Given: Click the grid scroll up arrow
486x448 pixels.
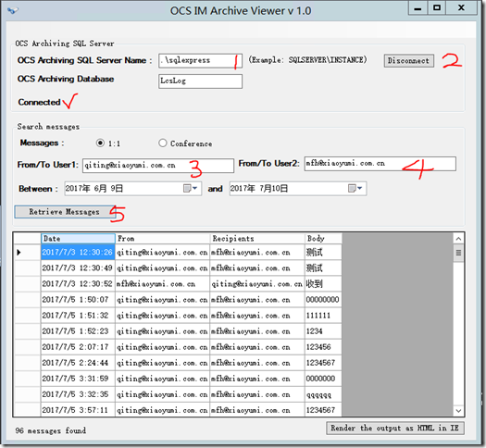Looking at the screenshot, I should pos(459,239).
